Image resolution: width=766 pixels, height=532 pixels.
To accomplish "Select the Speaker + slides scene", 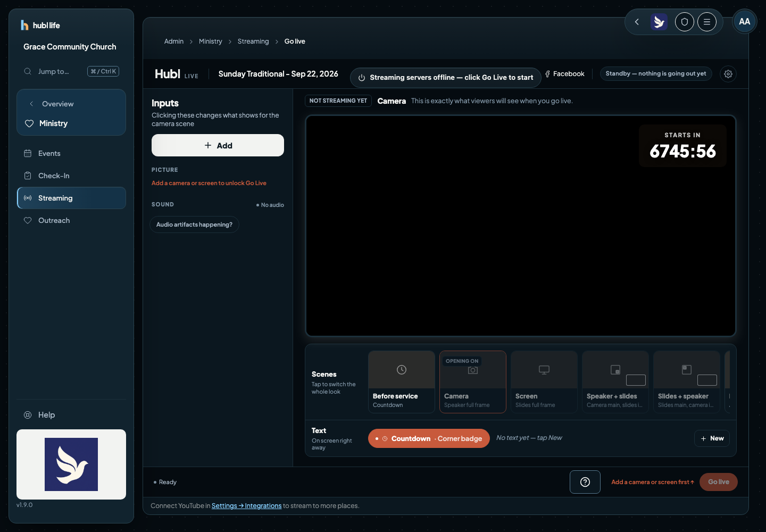I will 615,382.
